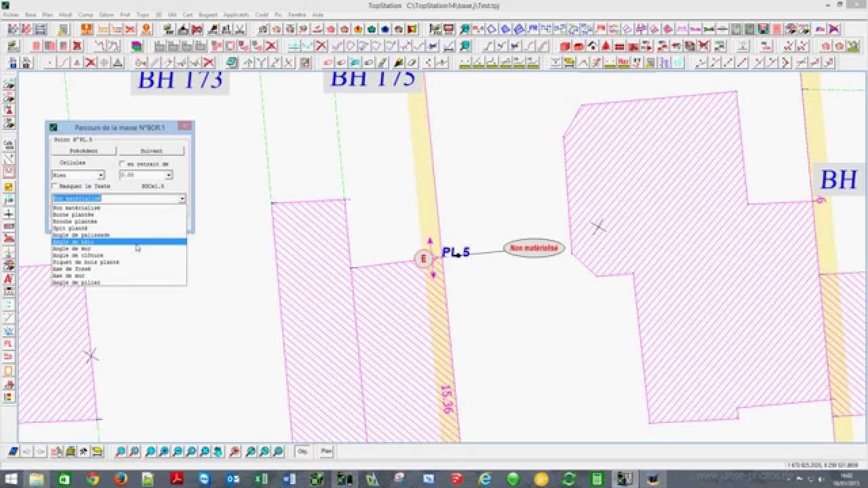Open Internet Explorer from the taskbar
This screenshot has width=868, height=488.
[485, 479]
